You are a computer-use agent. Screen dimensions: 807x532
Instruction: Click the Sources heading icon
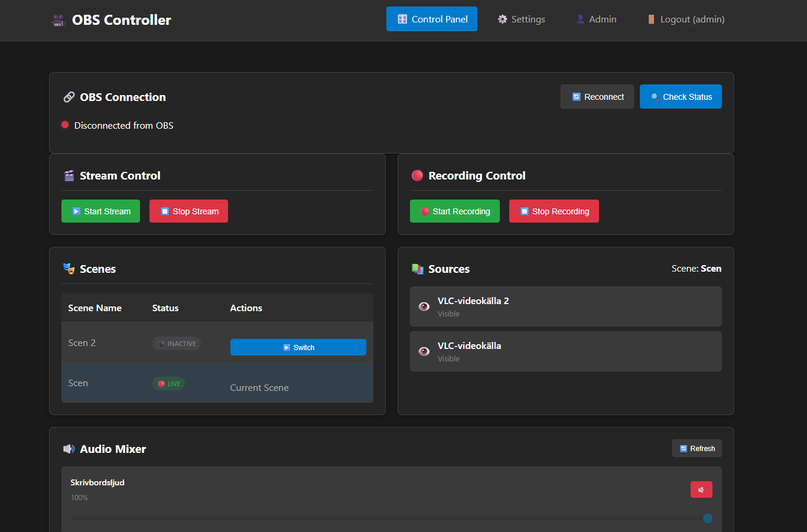pos(418,269)
